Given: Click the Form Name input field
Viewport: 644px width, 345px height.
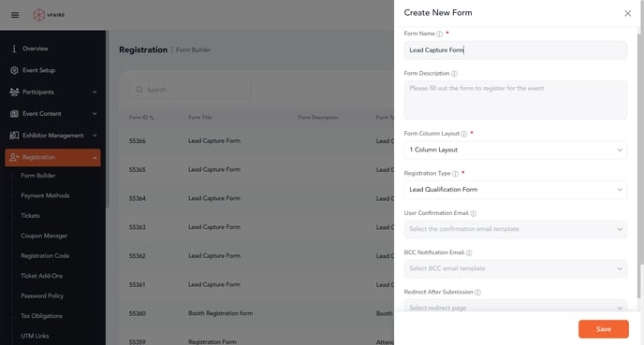Looking at the screenshot, I should tap(516, 50).
